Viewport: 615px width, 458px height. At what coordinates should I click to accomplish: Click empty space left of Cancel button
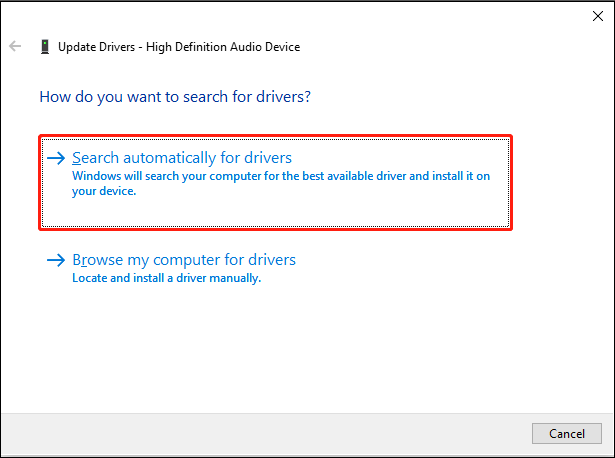click(300, 433)
